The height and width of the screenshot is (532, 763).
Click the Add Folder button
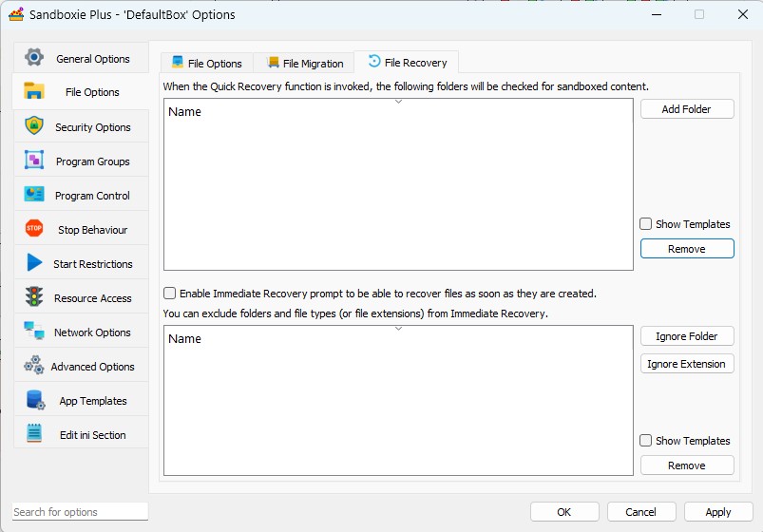click(x=687, y=109)
